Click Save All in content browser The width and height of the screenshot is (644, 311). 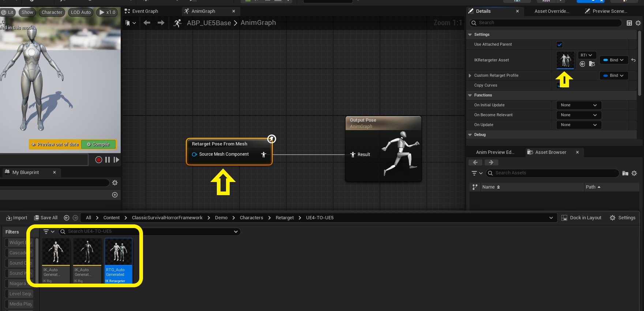click(x=46, y=218)
